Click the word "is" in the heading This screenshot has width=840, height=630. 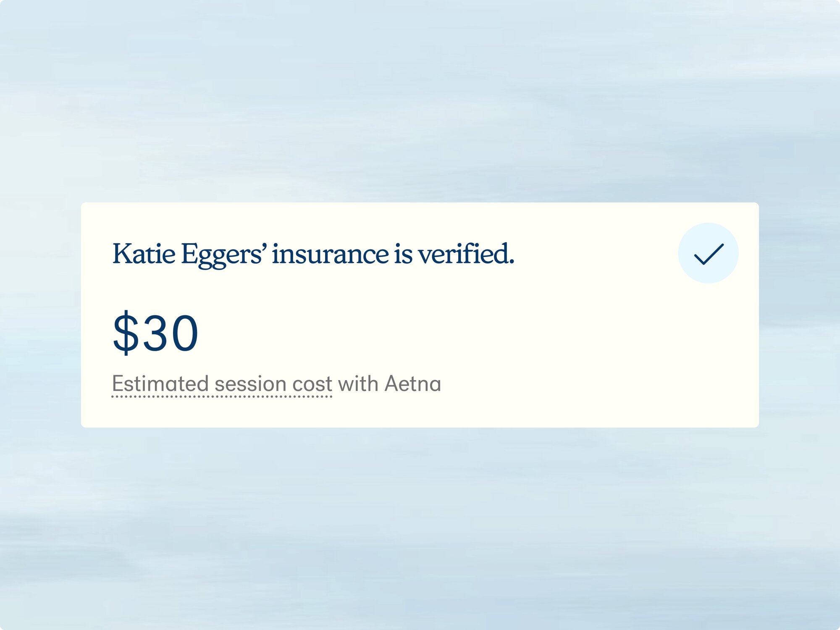coord(403,254)
